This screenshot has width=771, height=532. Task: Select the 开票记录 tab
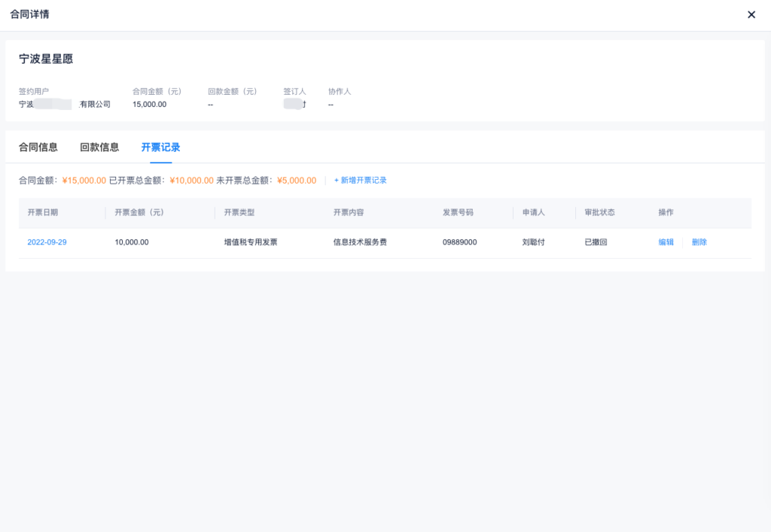160,147
